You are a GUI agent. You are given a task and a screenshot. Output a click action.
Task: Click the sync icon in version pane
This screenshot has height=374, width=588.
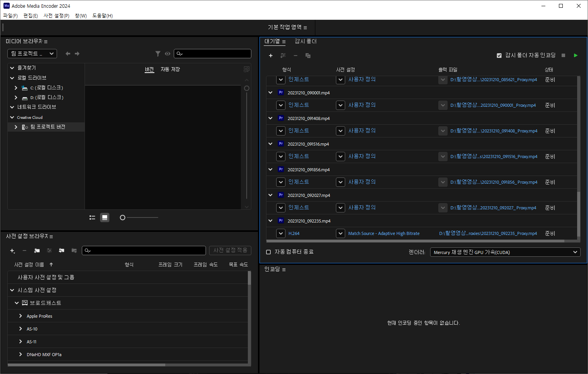[246, 69]
